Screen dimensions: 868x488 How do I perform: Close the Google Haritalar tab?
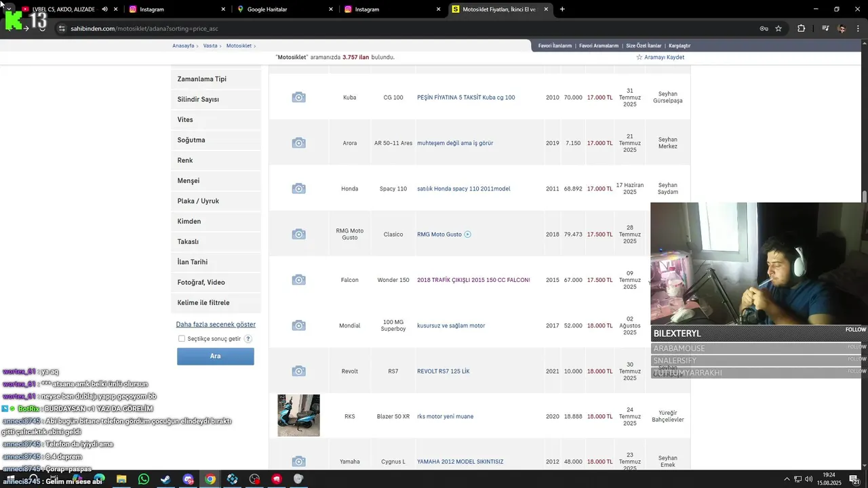coord(331,9)
